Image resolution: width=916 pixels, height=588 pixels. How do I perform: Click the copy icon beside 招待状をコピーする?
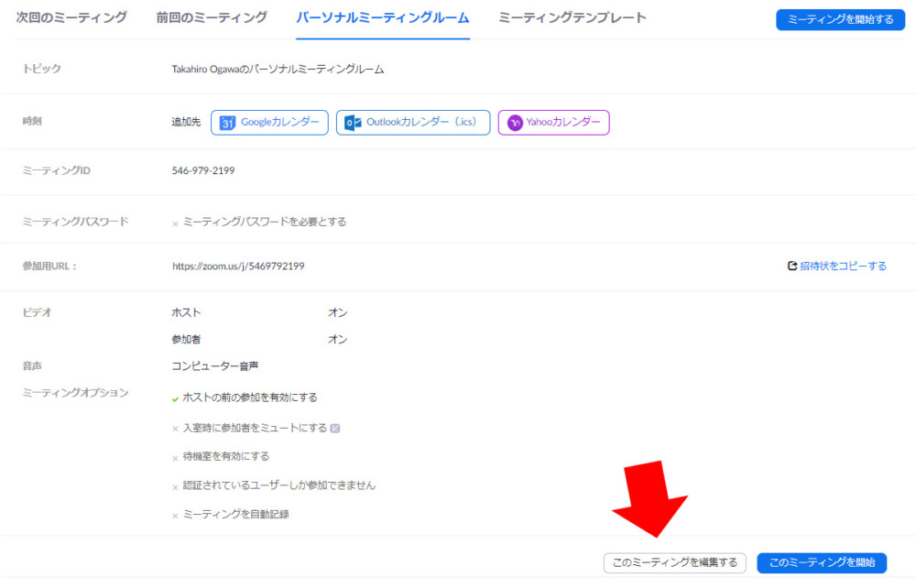(x=792, y=267)
